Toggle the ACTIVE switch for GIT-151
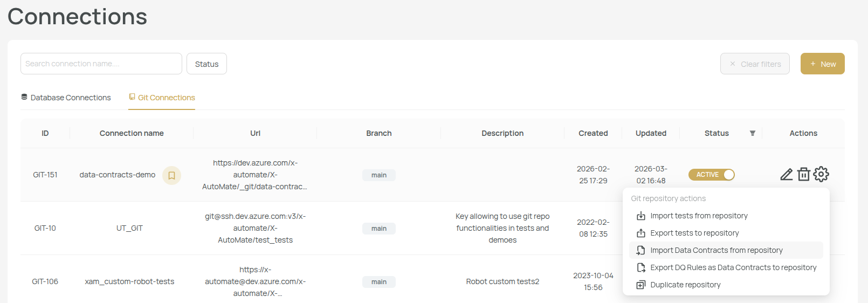This screenshot has width=868, height=303. (x=712, y=175)
